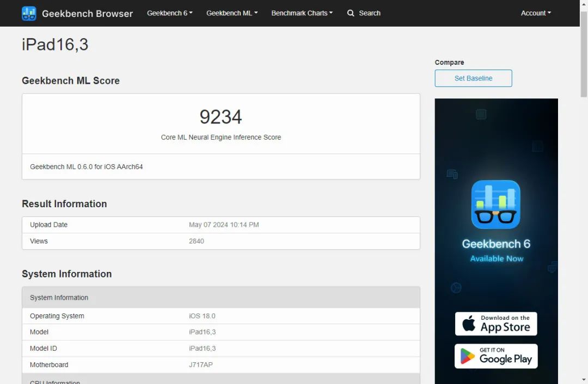Click the magnifying glass search icon

[351, 13]
